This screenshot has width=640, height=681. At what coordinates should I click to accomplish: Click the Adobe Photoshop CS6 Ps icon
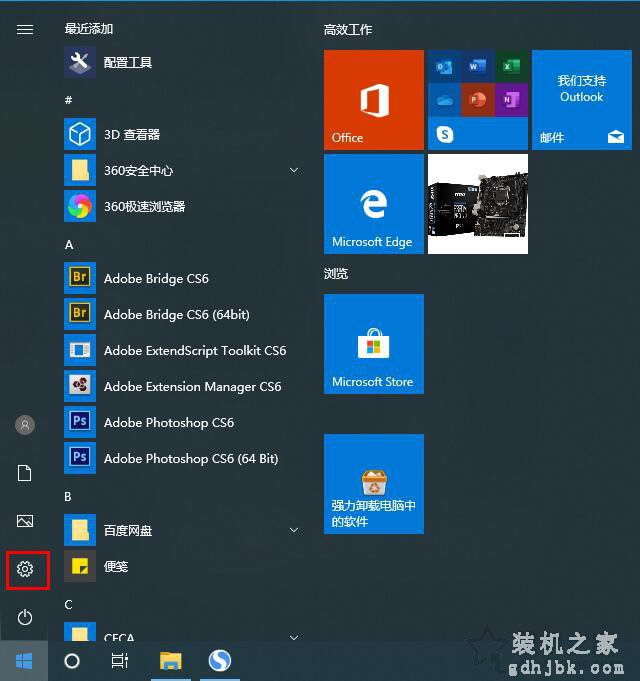click(x=80, y=422)
